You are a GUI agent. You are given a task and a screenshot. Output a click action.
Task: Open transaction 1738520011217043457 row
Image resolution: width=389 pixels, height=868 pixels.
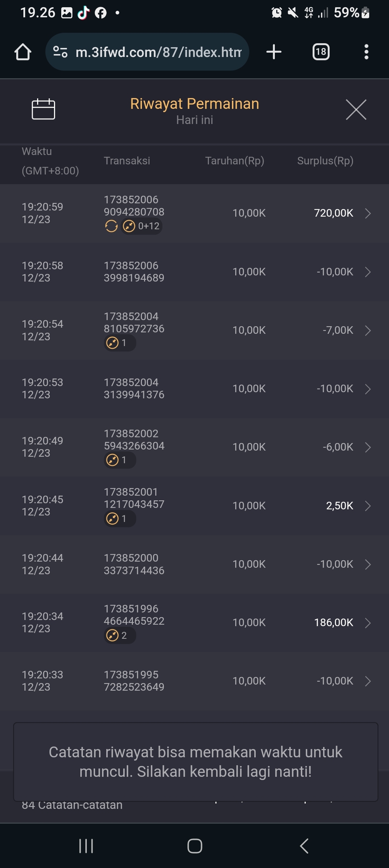(x=194, y=506)
